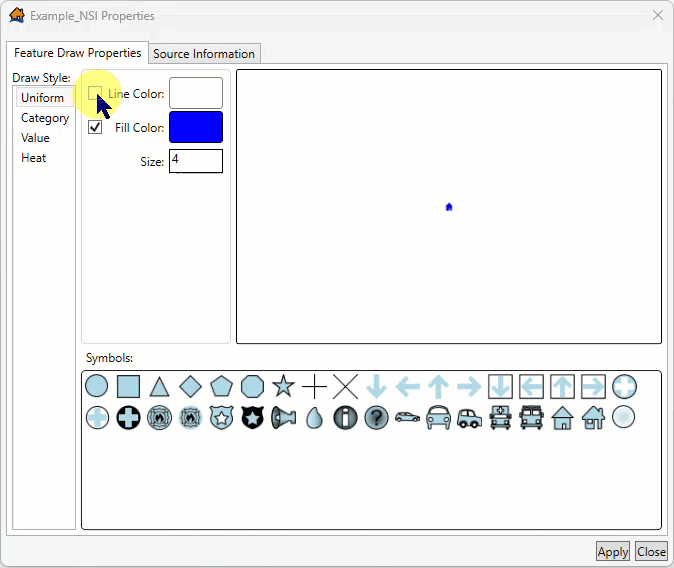Click the Size input field
Image resolution: width=674 pixels, height=568 pixels.
pyautogui.click(x=196, y=161)
